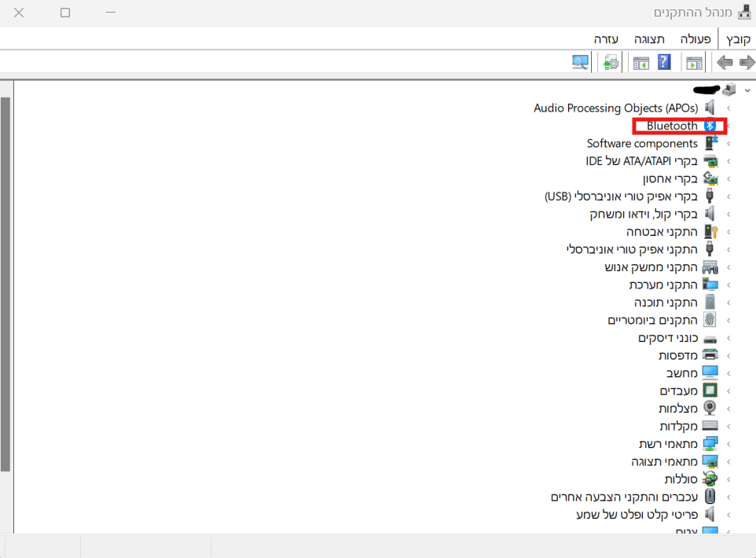Click the התקני תוכנה icon
Screen dimensions: 756x558
pyautogui.click(x=710, y=303)
